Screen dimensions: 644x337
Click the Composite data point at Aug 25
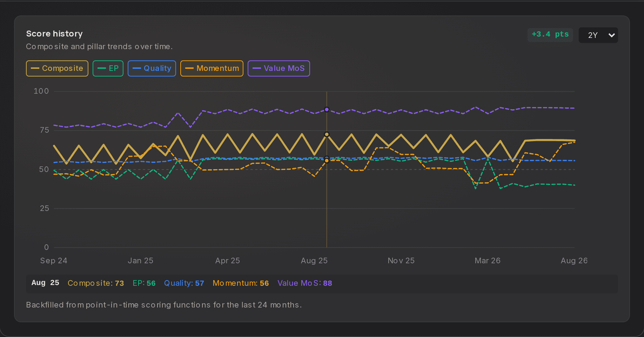point(327,134)
